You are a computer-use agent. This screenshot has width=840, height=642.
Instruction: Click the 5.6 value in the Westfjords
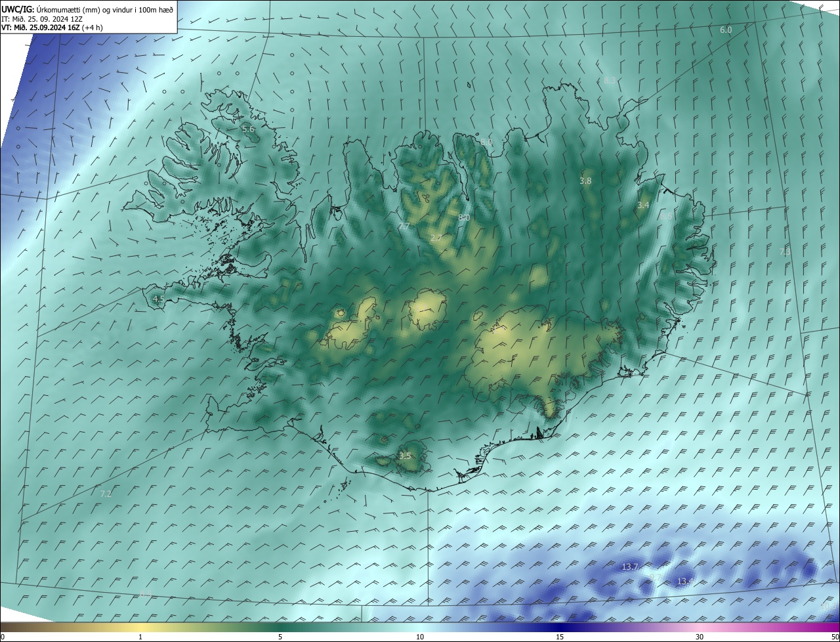[248, 129]
